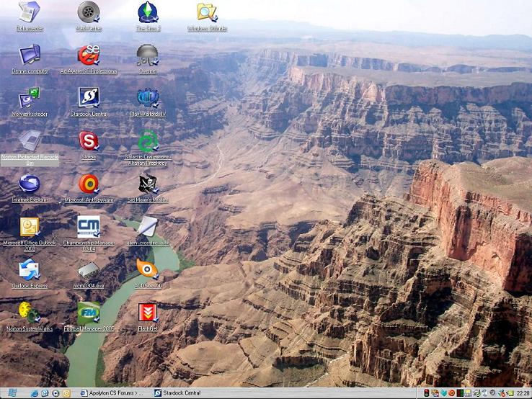Screen dimensions: 532x399
Task: Open FlashGet download manager icon
Action: [x=148, y=313]
